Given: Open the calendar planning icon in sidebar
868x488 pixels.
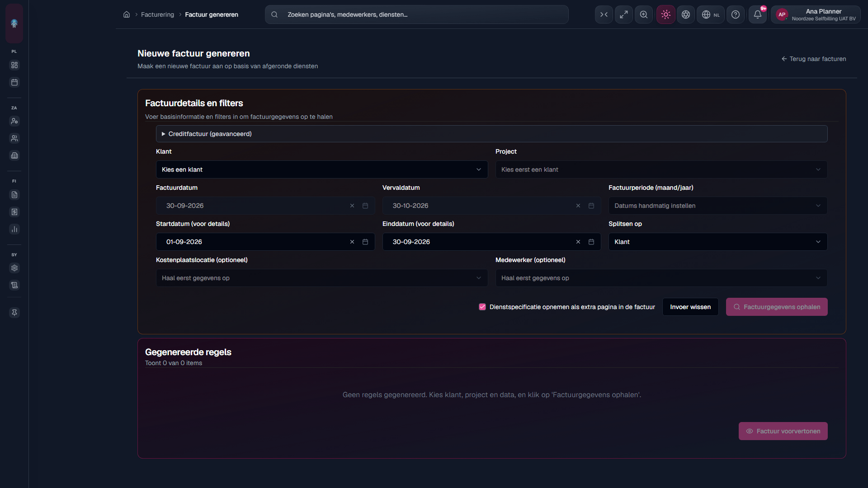Looking at the screenshot, I should [x=14, y=82].
